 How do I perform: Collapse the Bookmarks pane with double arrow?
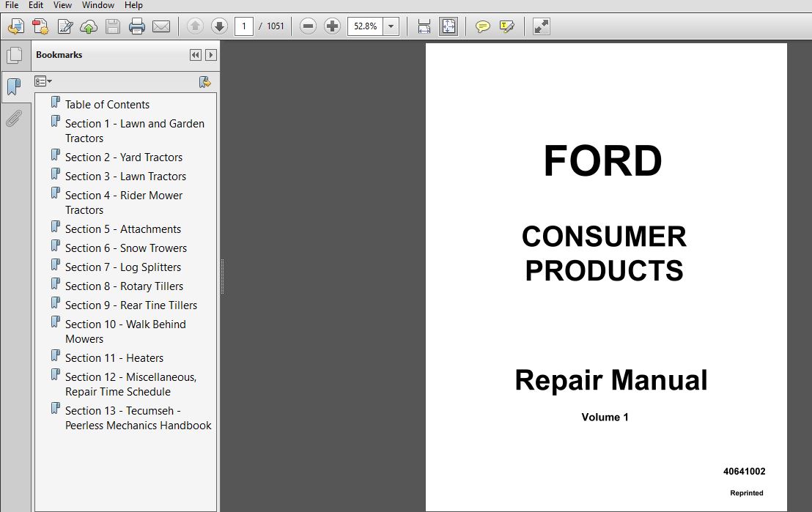click(195, 55)
